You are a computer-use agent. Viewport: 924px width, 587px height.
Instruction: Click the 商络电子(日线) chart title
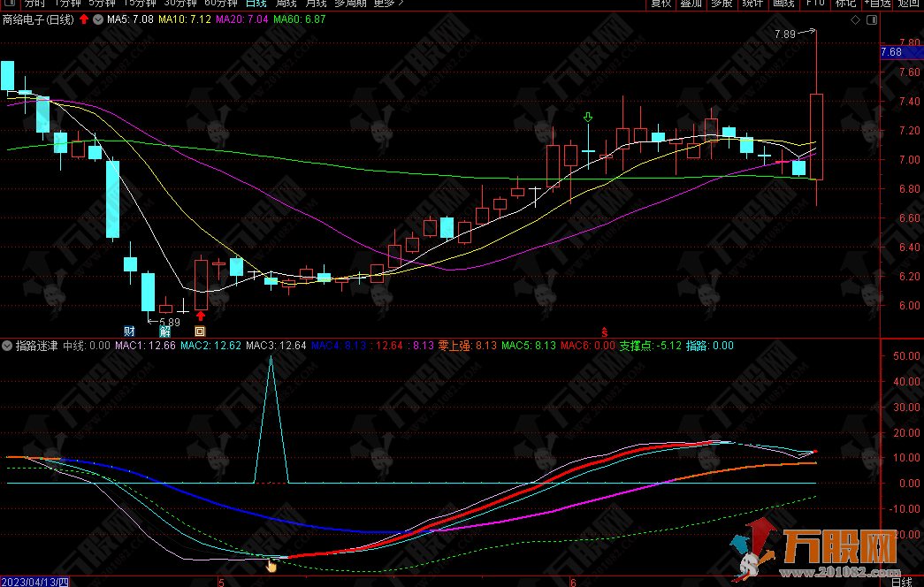(38, 19)
